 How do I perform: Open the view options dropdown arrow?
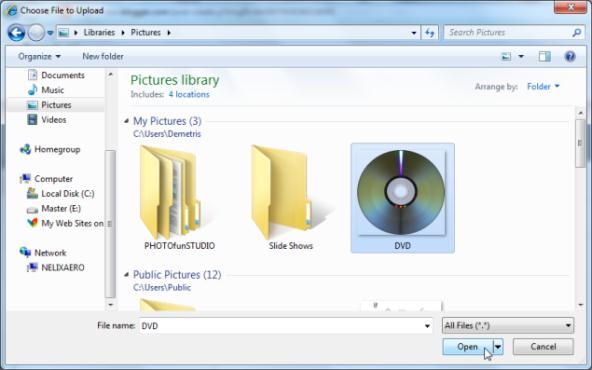(x=521, y=57)
